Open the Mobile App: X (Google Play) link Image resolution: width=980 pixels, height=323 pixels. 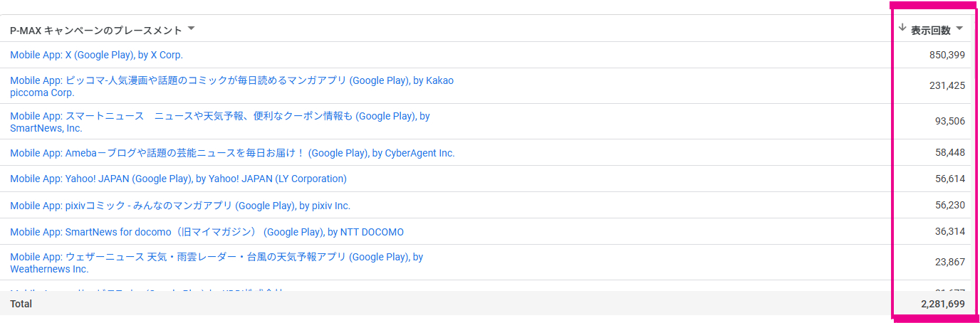(96, 55)
